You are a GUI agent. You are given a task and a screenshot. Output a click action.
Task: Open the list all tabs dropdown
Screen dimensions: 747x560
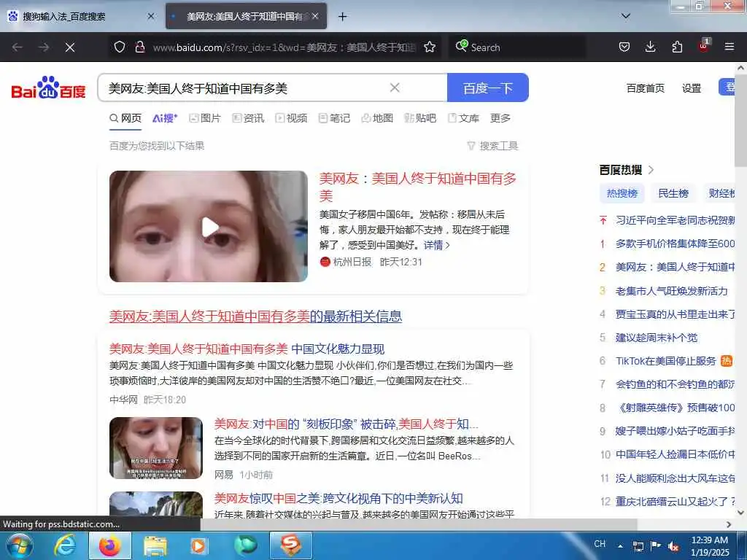point(626,16)
